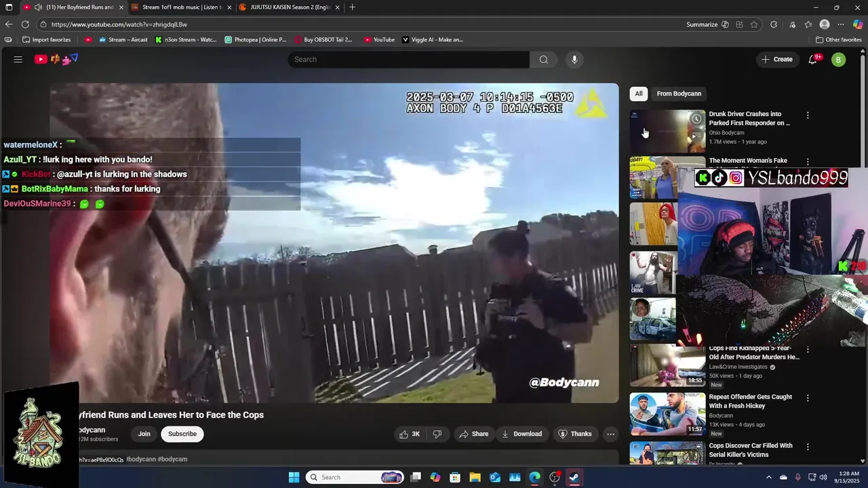Open the YouTube bookmark in favorites bar
This screenshot has width=868, height=488.
point(379,40)
